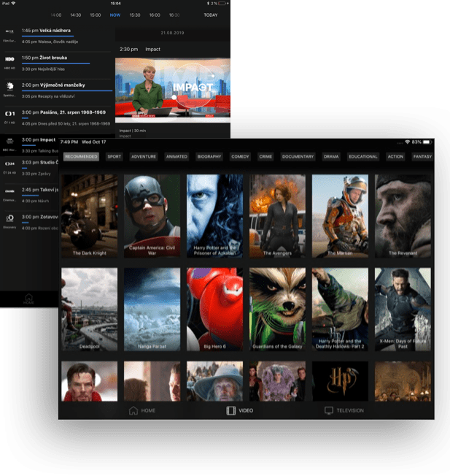
Task: Tap the battery icon in front window status bar
Action: point(427,142)
